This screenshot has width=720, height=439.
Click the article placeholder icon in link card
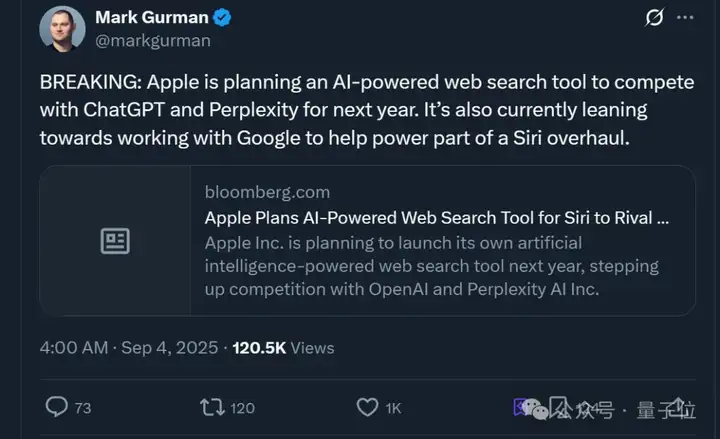115,241
